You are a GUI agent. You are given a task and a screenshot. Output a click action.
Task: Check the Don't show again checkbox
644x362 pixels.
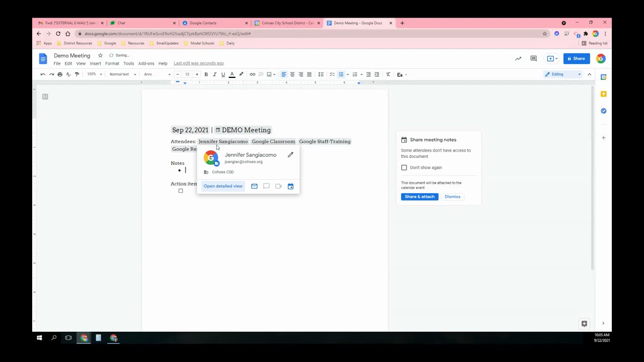click(x=404, y=167)
